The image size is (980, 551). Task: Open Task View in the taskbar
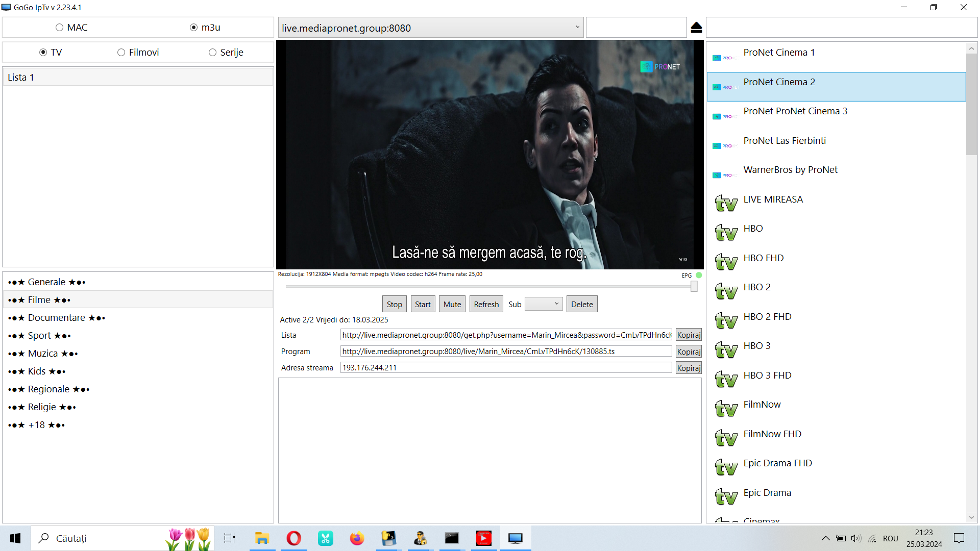coord(230,538)
